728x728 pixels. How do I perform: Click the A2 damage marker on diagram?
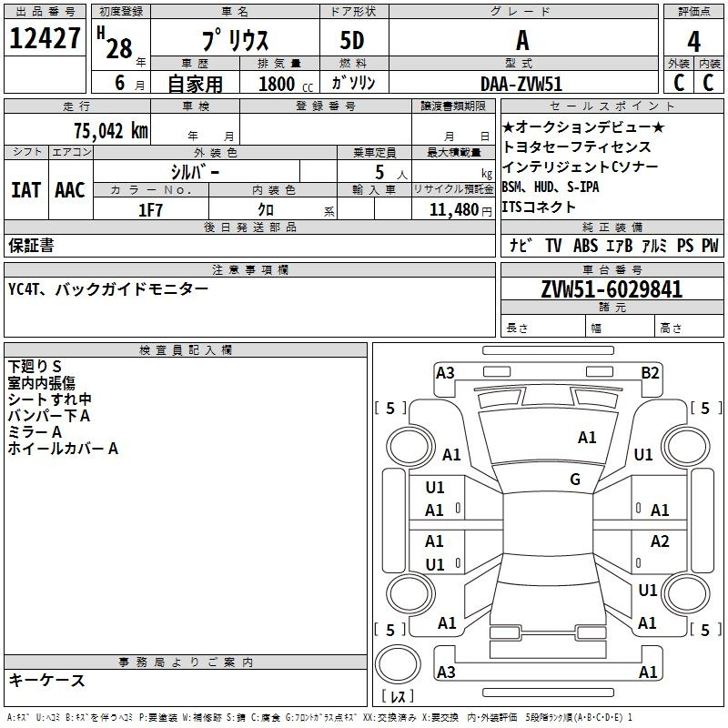click(x=660, y=541)
